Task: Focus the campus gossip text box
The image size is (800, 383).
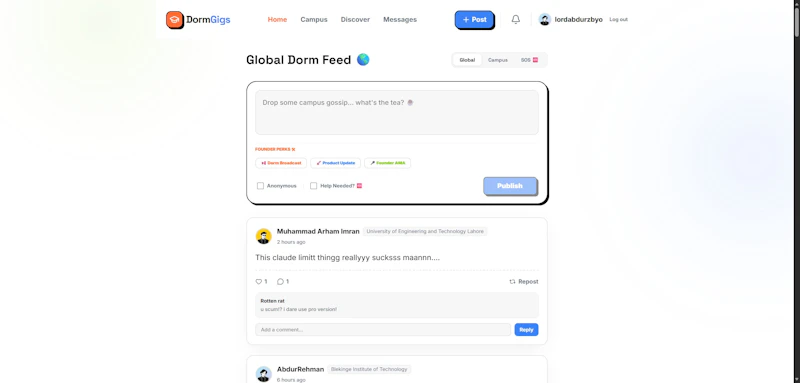Action: [396, 112]
